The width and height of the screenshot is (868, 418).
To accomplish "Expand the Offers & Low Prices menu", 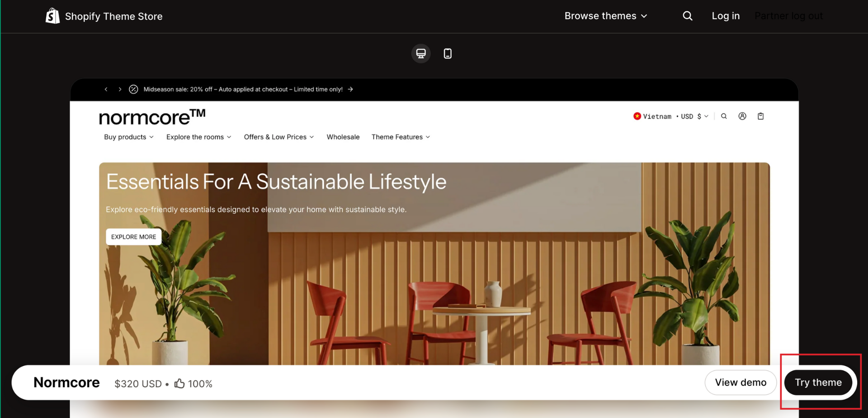I will coord(279,137).
